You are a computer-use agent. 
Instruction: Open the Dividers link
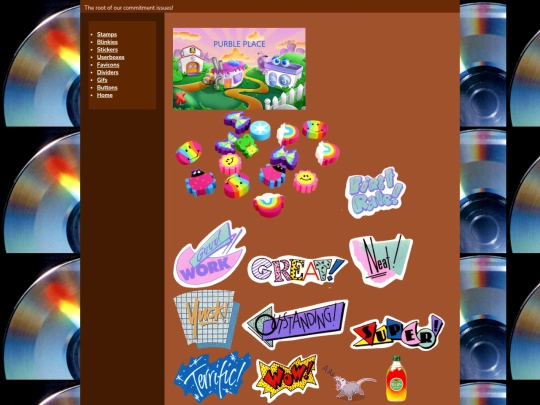click(x=107, y=72)
